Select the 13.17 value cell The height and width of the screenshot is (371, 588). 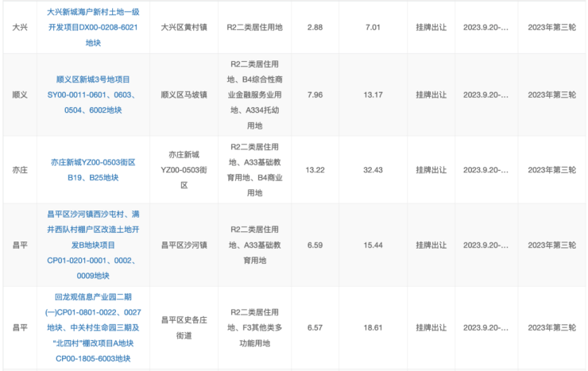pyautogui.click(x=373, y=95)
